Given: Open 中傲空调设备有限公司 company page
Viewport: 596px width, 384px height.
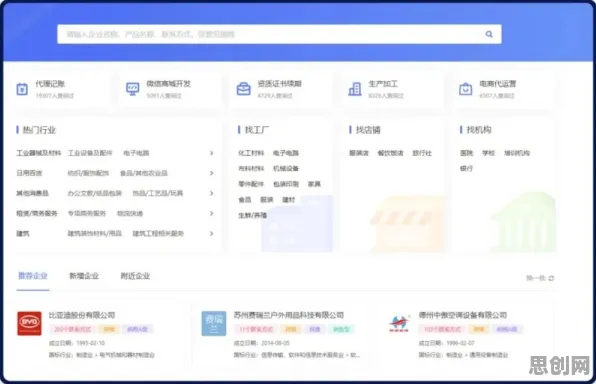Looking at the screenshot, I should point(463,315).
